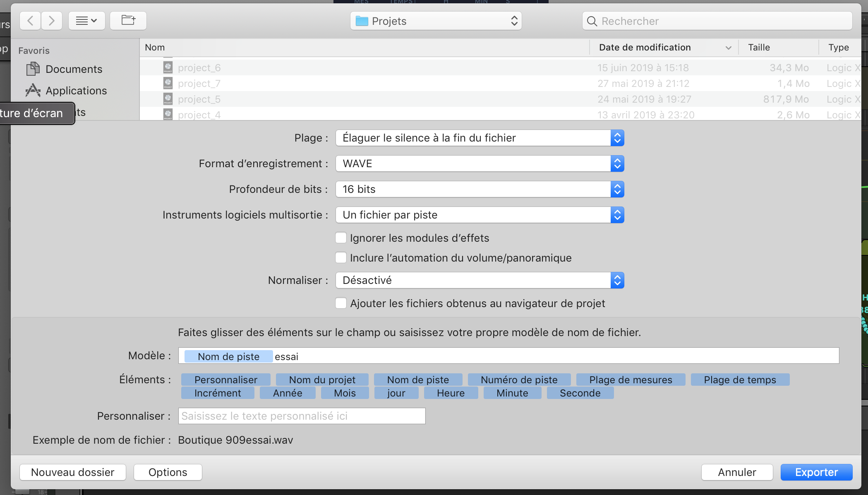Image resolution: width=868 pixels, height=495 pixels.
Task: Click the Annuler button
Action: click(737, 472)
